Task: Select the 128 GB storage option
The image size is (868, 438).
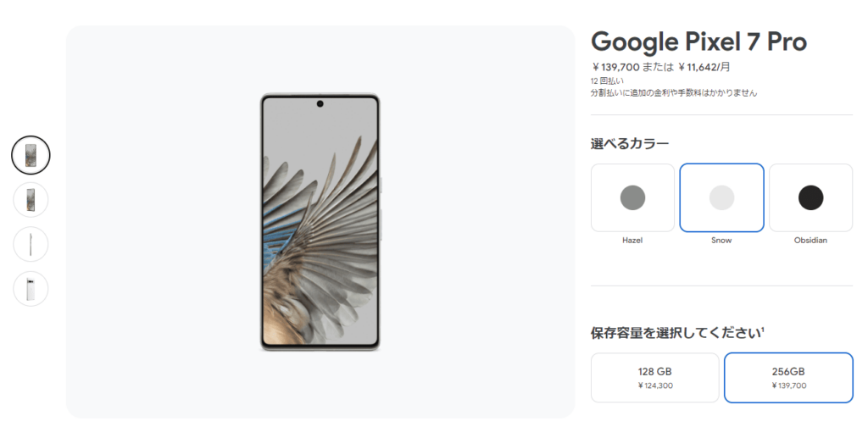Action: pos(655,378)
